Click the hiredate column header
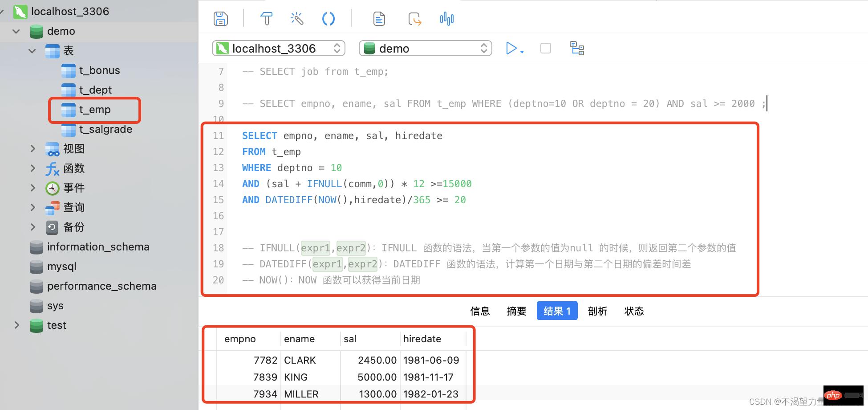Image resolution: width=868 pixels, height=410 pixels. coord(422,339)
